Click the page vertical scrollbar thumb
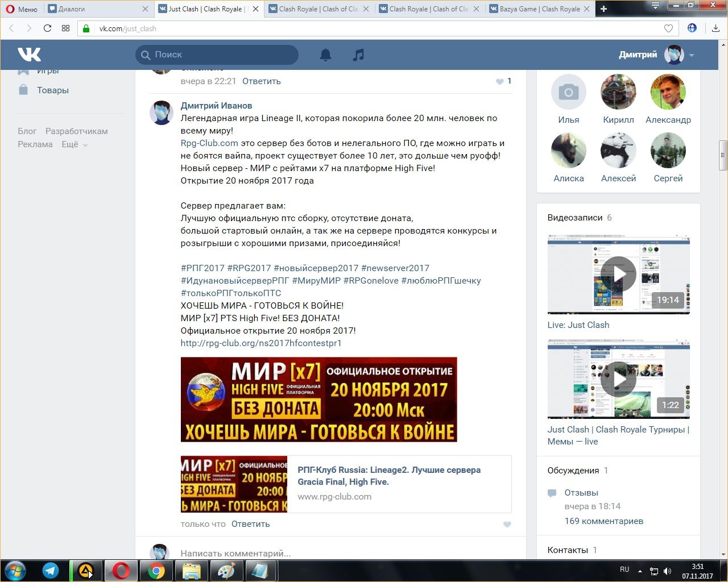Image resolution: width=728 pixels, height=582 pixels. click(723, 155)
